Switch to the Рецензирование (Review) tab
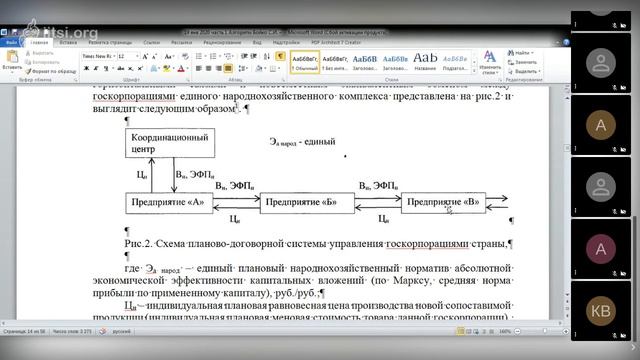Image resolution: width=640 pixels, height=360 pixels. 222,42
